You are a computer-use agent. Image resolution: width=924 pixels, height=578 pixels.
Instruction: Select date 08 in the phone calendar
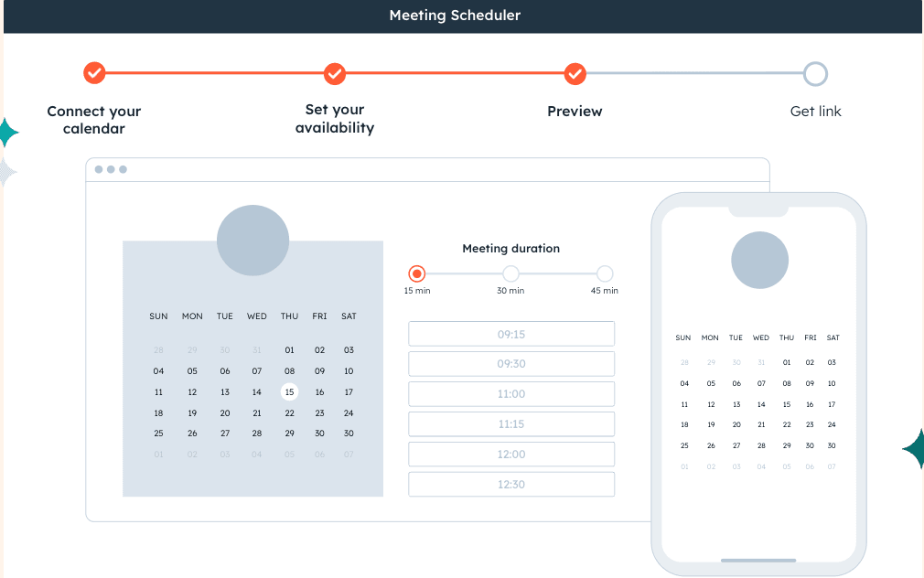787,383
